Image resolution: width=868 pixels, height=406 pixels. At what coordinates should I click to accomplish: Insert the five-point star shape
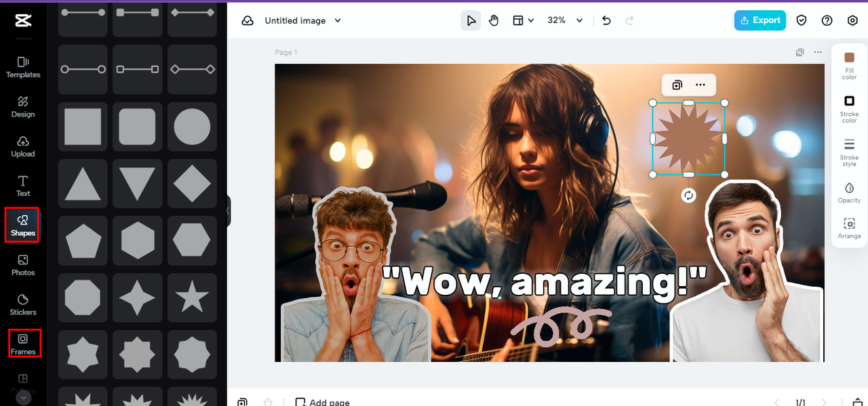pyautogui.click(x=192, y=298)
